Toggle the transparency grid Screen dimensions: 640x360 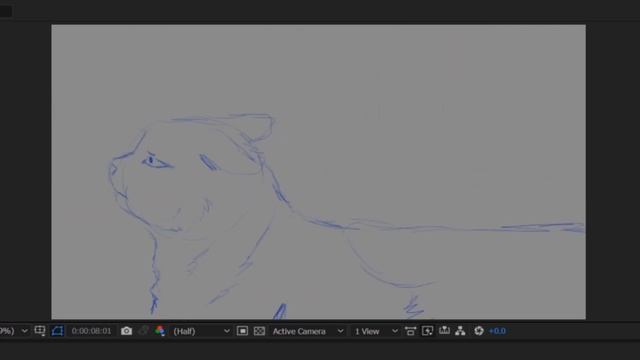[259, 331]
